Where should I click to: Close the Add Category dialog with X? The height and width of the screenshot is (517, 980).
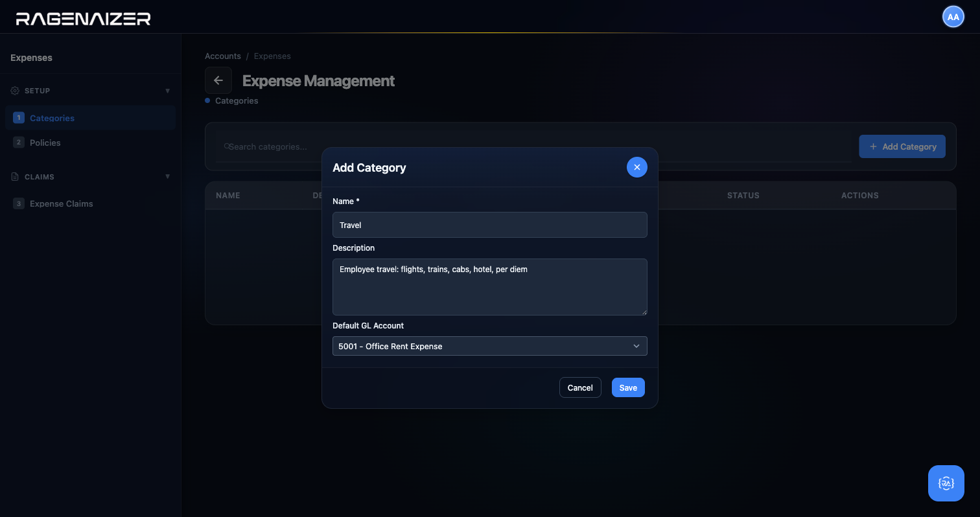(x=636, y=167)
